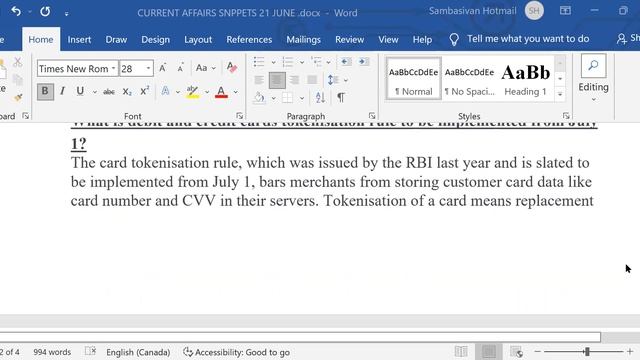640x360 pixels.
Task: Apply yellow text highlight color
Action: (x=192, y=91)
